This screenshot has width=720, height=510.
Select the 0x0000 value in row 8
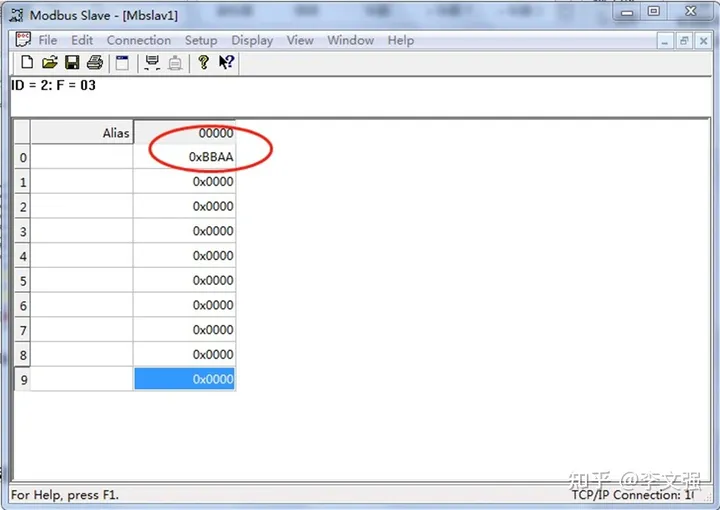(x=185, y=355)
